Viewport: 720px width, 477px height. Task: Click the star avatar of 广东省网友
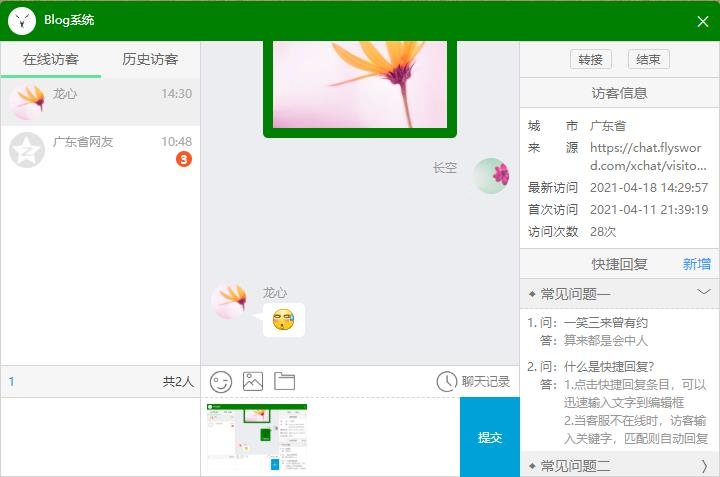(x=26, y=150)
